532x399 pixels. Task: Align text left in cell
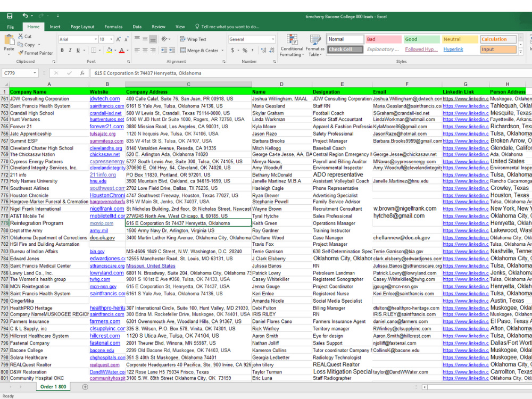click(137, 50)
